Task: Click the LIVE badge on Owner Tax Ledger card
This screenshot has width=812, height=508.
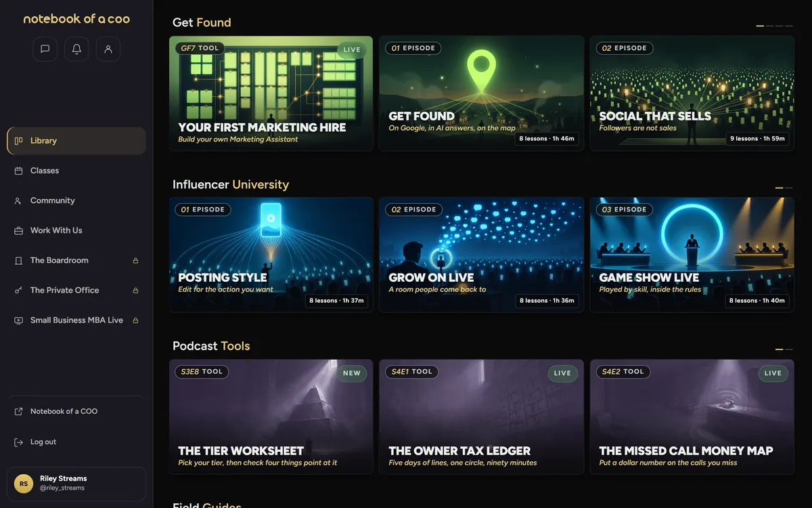Action: pyautogui.click(x=562, y=373)
